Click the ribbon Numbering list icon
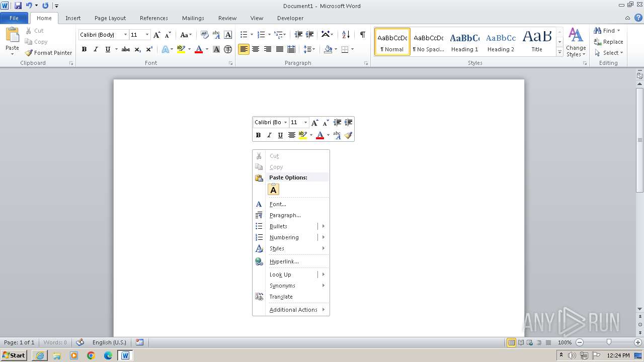 (261, 35)
